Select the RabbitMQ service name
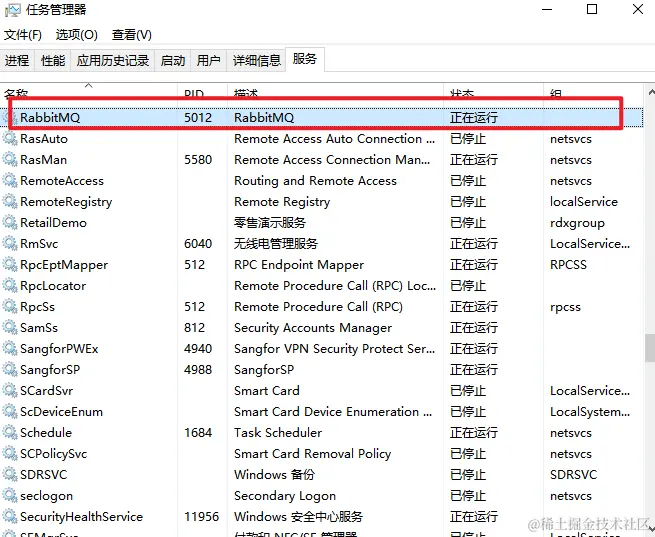Image resolution: width=655 pixels, height=537 pixels. coord(50,117)
